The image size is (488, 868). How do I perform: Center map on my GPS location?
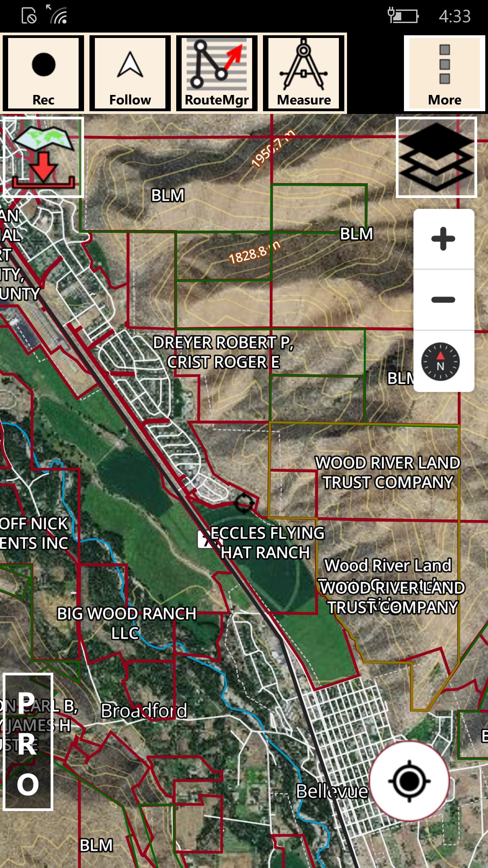pos(409,781)
